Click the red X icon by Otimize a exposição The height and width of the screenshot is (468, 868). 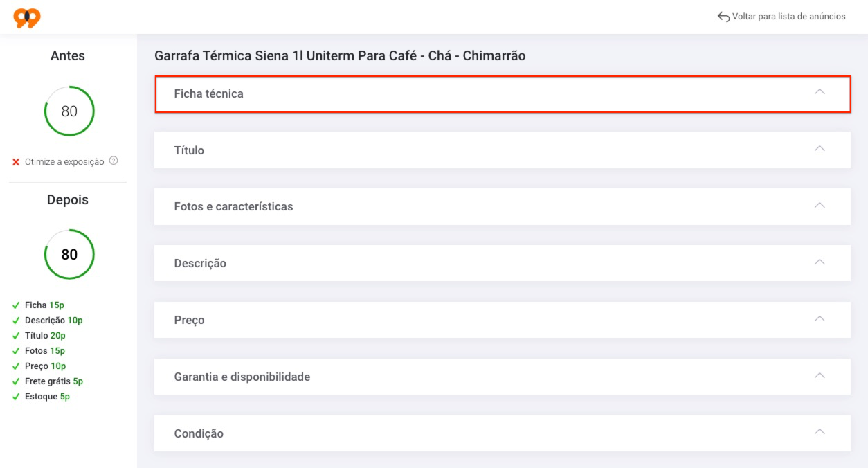point(16,162)
